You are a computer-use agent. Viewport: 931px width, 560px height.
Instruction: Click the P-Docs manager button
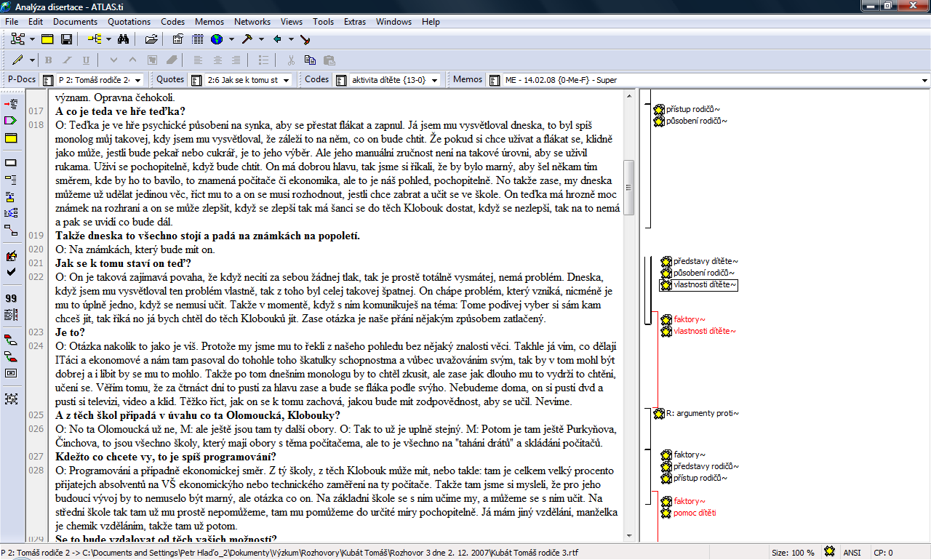point(49,80)
